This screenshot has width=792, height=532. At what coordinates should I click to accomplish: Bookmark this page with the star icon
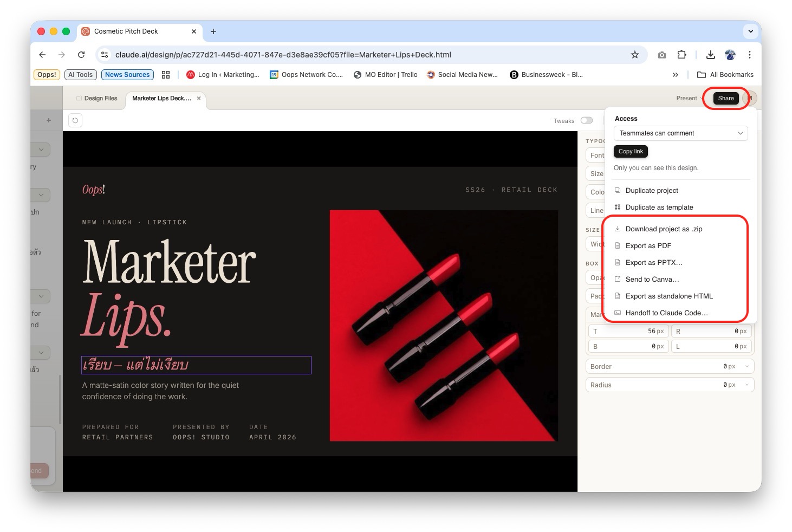[634, 55]
